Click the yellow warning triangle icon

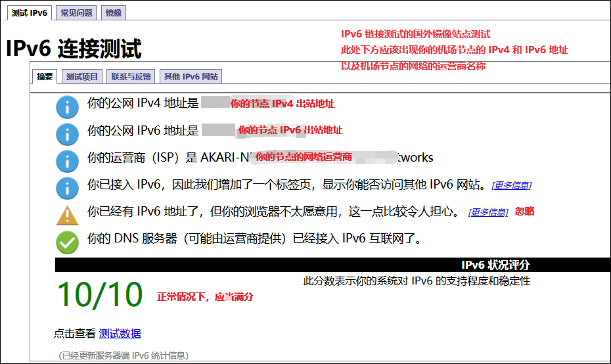68,215
